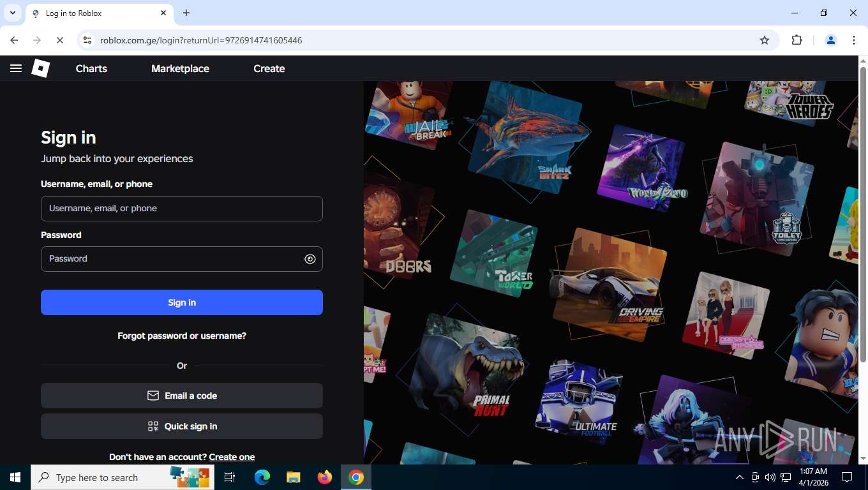Focus the Password input field
Screen dimensions: 868x490
(182, 259)
